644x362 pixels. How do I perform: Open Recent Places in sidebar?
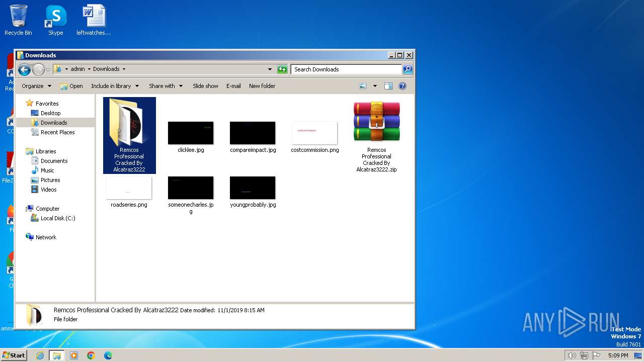pyautogui.click(x=57, y=132)
